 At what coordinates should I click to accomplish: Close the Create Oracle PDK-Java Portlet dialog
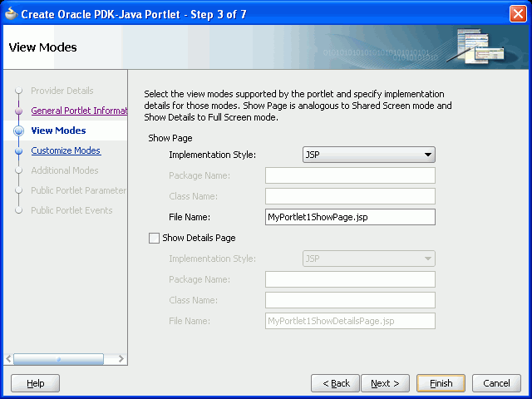pyautogui.click(x=518, y=14)
